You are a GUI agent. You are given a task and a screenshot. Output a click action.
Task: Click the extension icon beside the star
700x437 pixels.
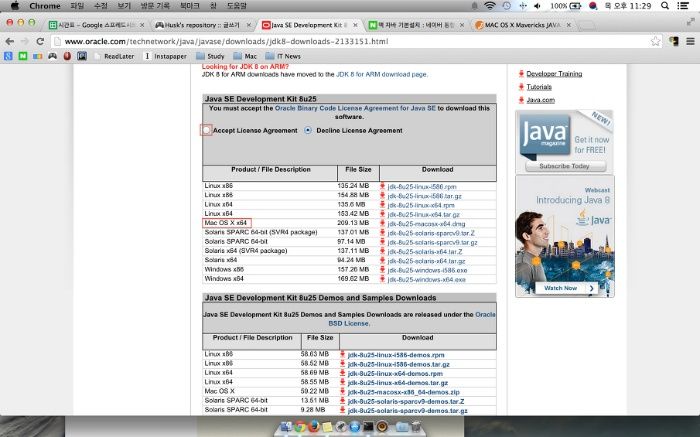pos(674,42)
